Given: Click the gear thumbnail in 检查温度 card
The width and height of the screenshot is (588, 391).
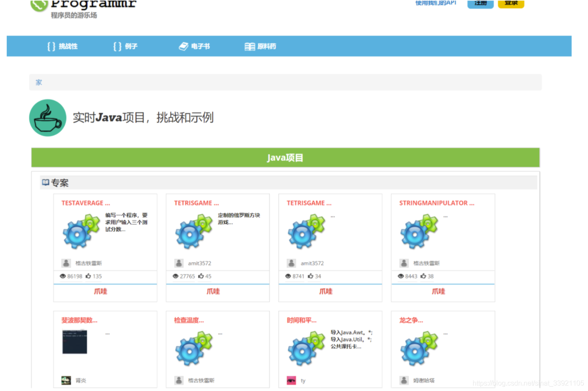Looking at the screenshot, I should [194, 349].
